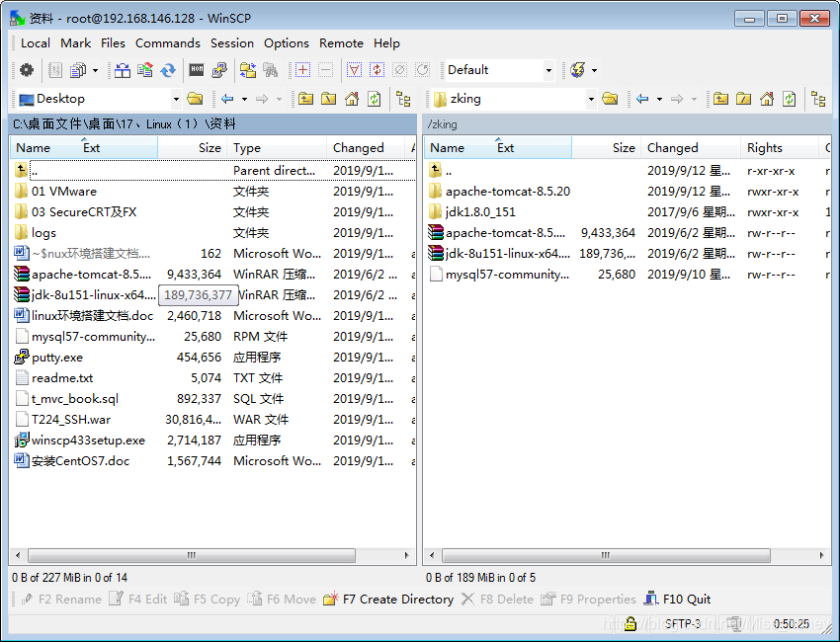Select local file t_mvc_book.sql
This screenshot has height=642, width=840.
pos(75,399)
